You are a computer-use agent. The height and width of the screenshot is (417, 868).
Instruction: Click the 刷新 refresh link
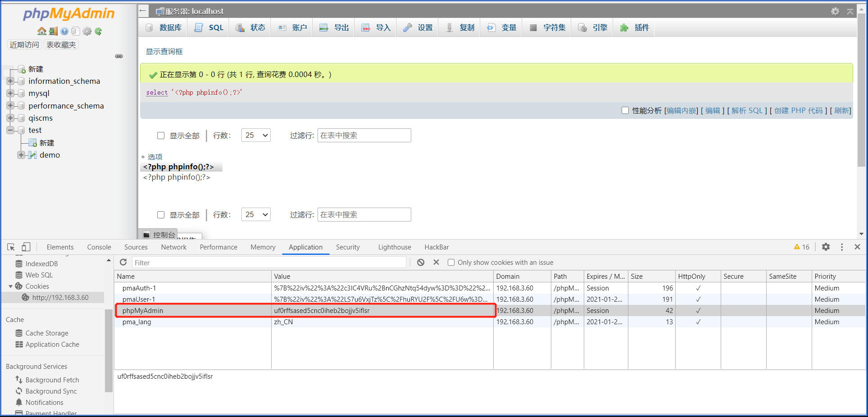(x=841, y=110)
